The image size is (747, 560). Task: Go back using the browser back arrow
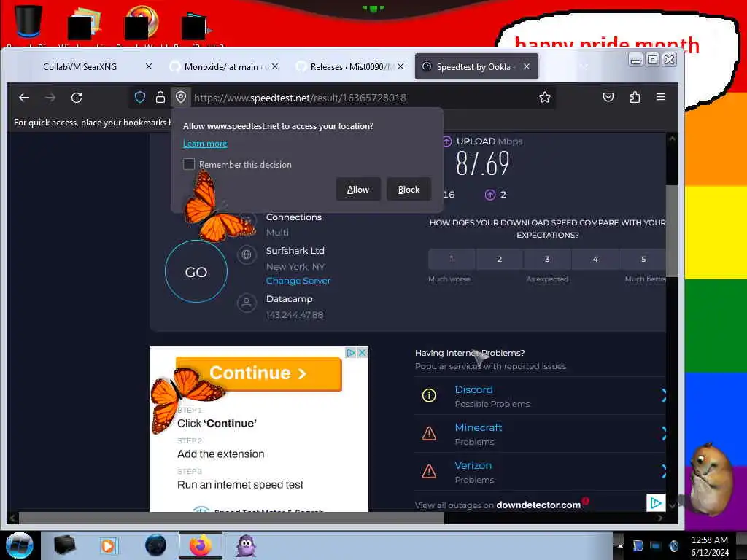coord(24,98)
